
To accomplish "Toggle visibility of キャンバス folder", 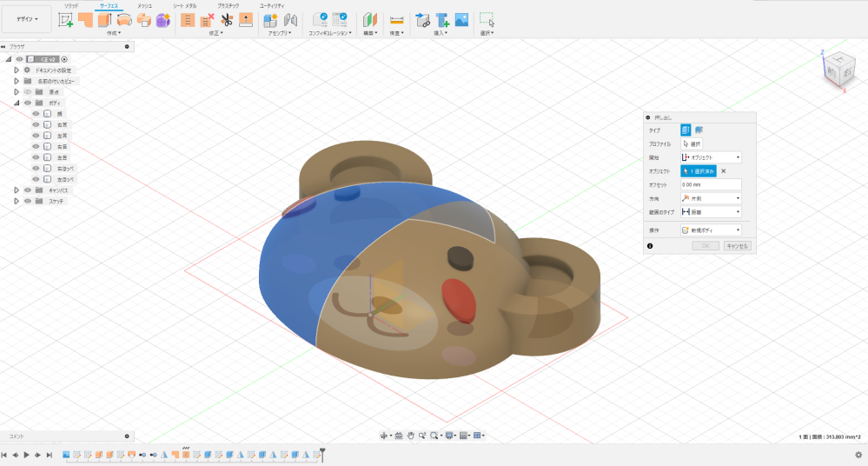I will click(28, 190).
